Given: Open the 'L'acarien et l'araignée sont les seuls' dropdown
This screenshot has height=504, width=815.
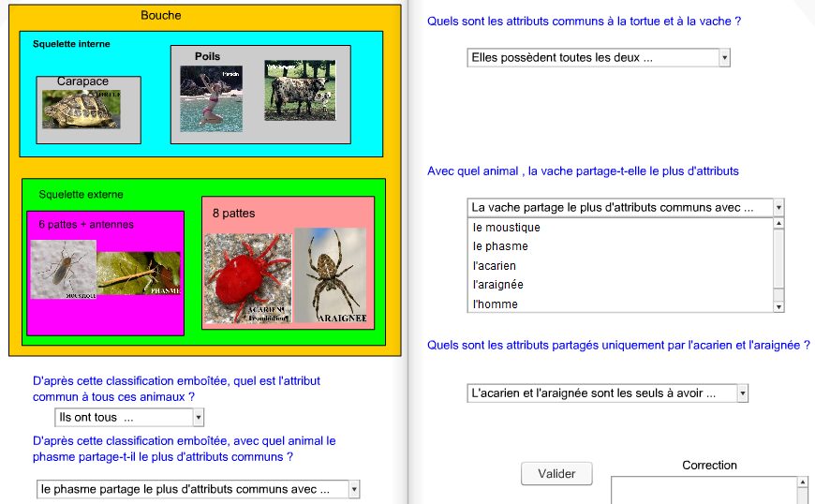Looking at the screenshot, I should click(x=607, y=393).
